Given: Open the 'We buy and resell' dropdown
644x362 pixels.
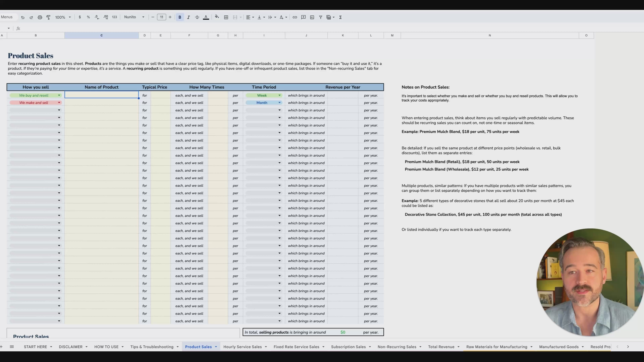Looking at the screenshot, I should [59, 95].
